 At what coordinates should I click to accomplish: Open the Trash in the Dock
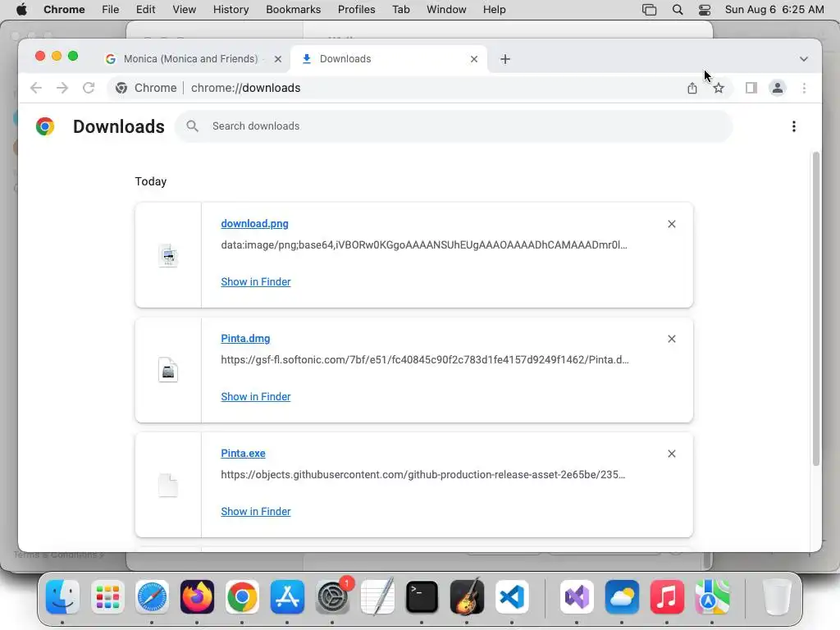click(777, 597)
